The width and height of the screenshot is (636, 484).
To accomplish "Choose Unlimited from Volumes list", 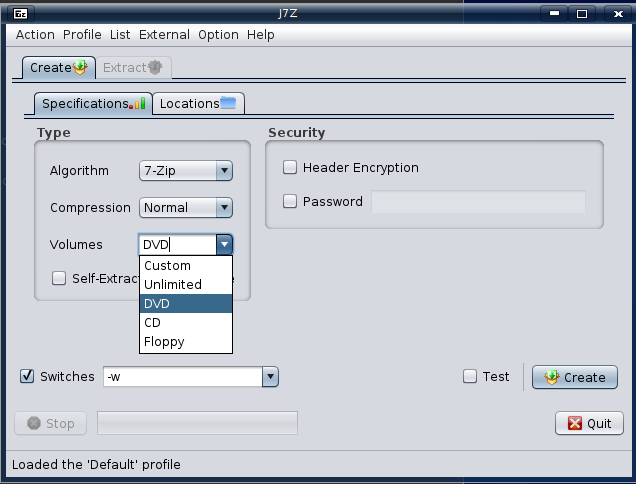I will [x=186, y=284].
